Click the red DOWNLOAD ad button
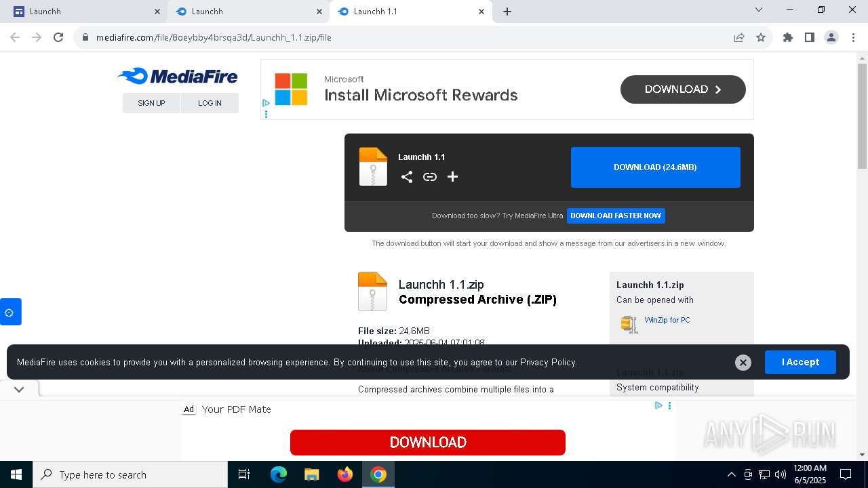This screenshot has height=488, width=868. pos(428,443)
